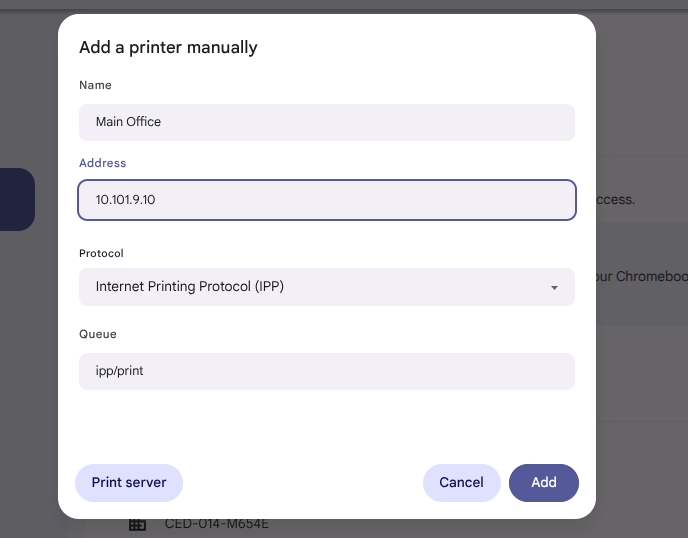This screenshot has width=688, height=538.
Task: Select the CED-014-M654E printer entry behind dialog
Action: [x=216, y=524]
